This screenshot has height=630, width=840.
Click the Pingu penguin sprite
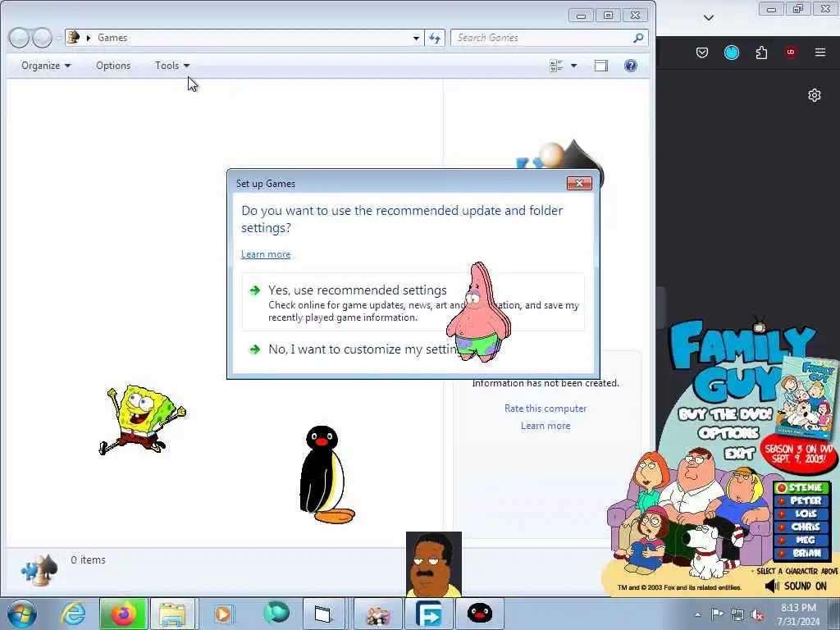tap(326, 475)
